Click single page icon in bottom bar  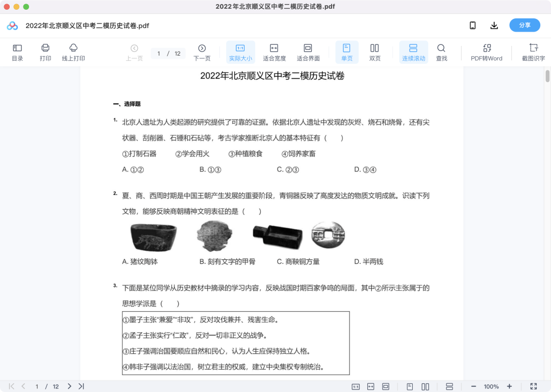(410, 387)
